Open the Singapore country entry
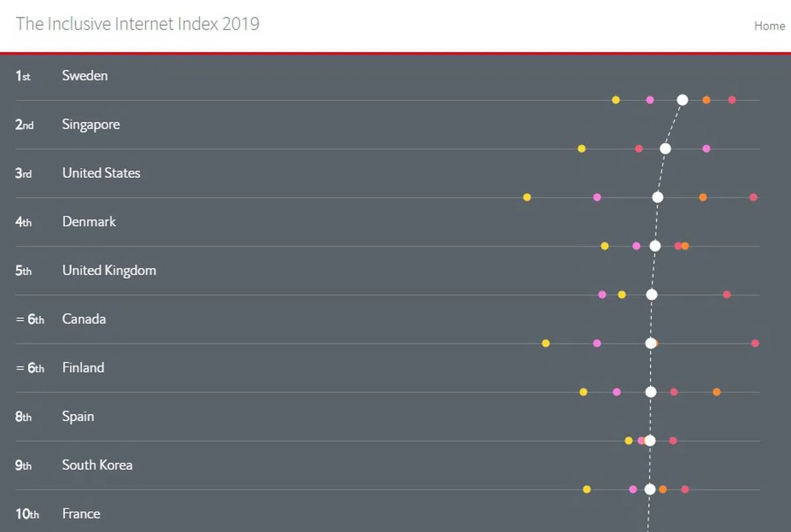The image size is (791, 532). [91, 125]
